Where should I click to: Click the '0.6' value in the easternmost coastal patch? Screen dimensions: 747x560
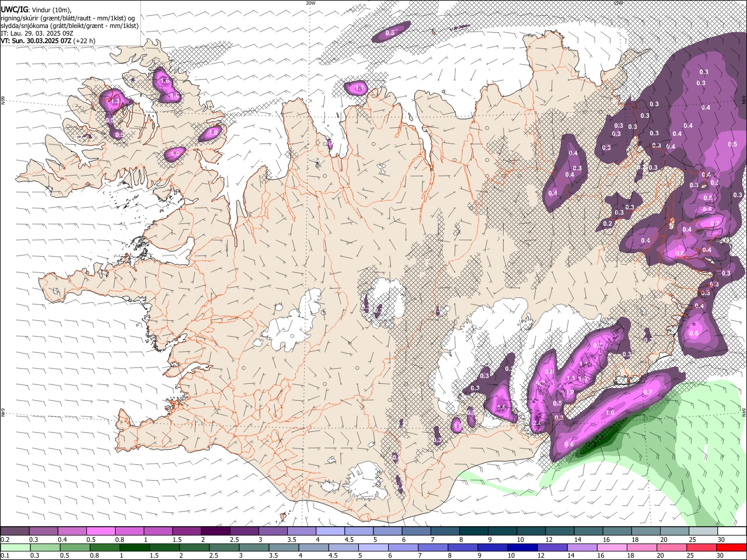pos(694,333)
